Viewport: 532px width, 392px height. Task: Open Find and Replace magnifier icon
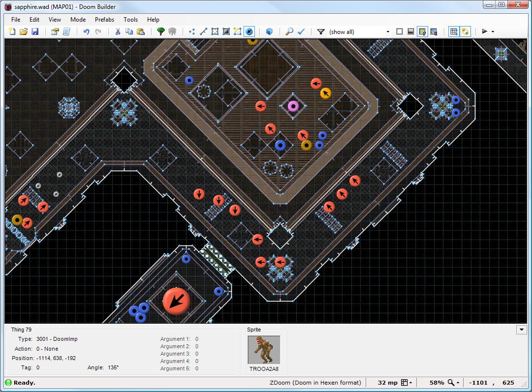click(289, 31)
